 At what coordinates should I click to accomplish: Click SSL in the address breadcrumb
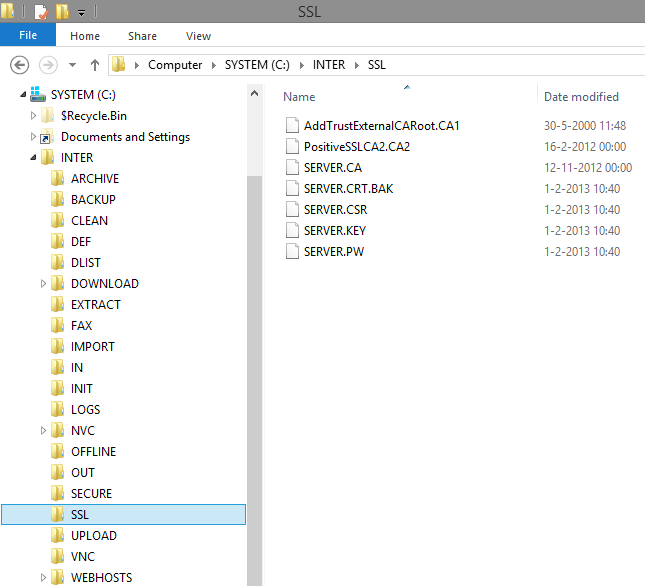pyautogui.click(x=376, y=65)
